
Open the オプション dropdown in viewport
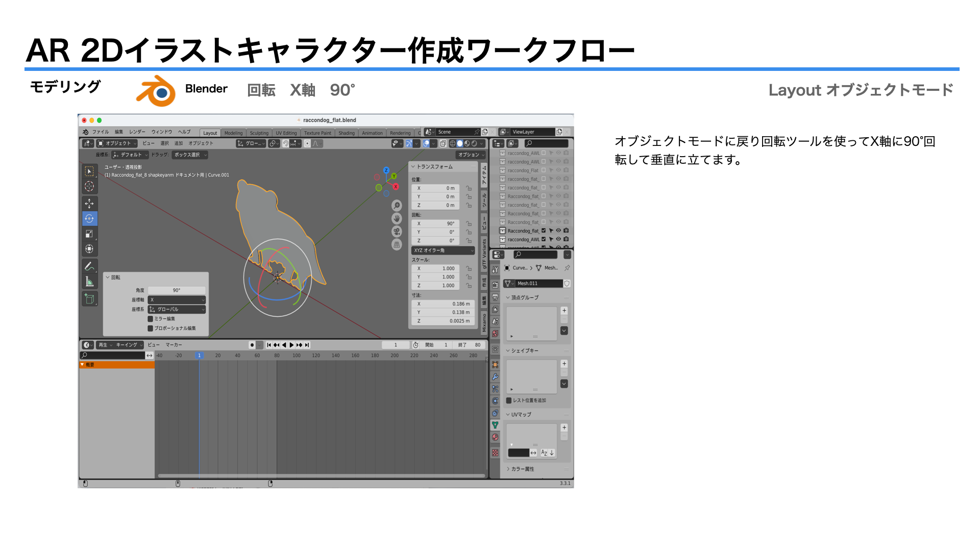[x=471, y=155]
